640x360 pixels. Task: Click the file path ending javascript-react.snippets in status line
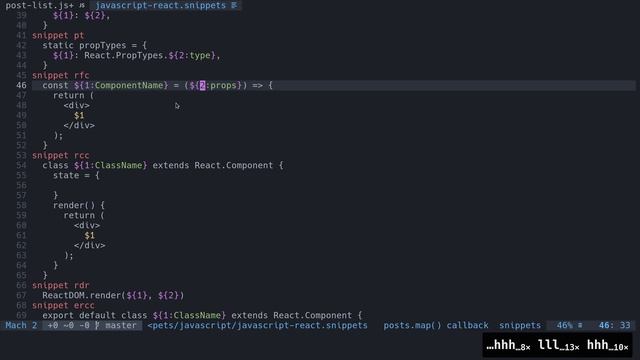[x=258, y=325]
